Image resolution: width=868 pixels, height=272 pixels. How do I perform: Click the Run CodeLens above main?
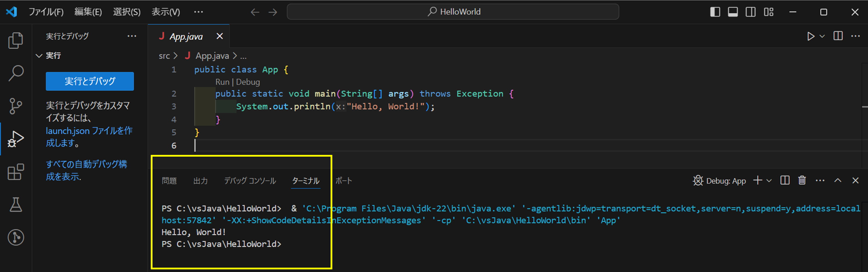pyautogui.click(x=223, y=82)
